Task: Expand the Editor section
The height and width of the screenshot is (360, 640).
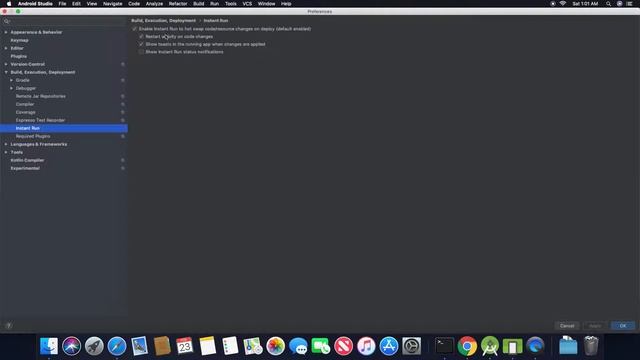Action: click(6, 48)
